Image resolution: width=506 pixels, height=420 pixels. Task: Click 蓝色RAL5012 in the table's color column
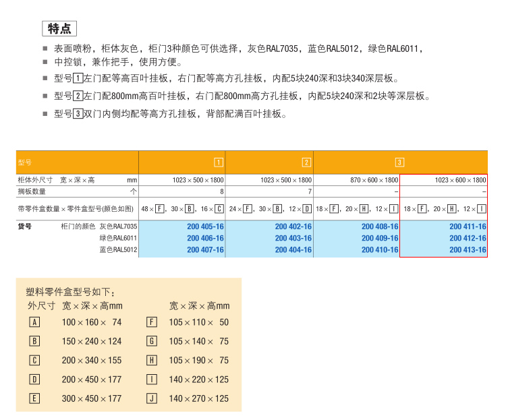tap(119, 249)
